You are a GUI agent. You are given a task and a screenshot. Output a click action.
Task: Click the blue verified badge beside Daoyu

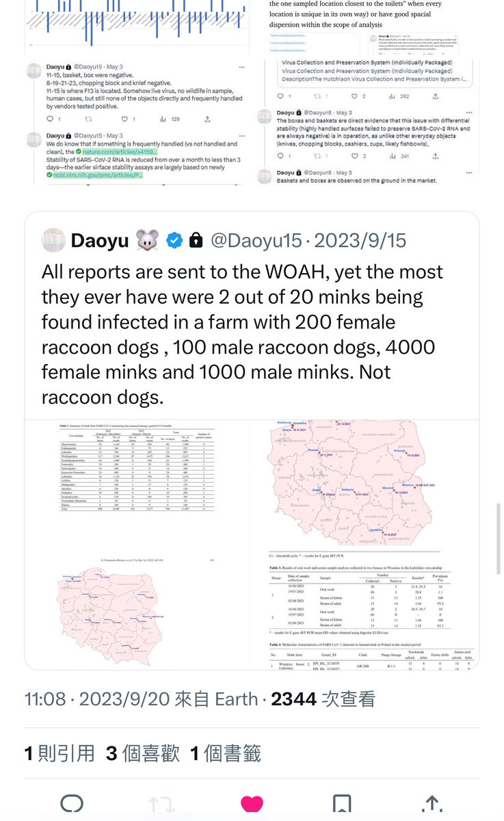[175, 240]
